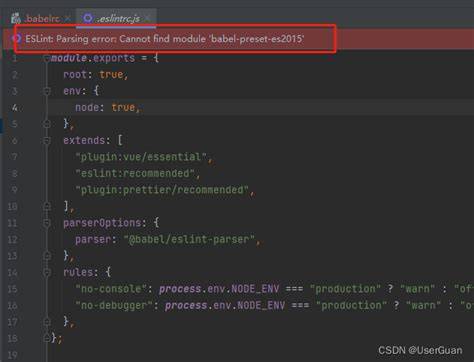Click the ESLint icon in error banner
474x362 pixels.
click(16, 39)
